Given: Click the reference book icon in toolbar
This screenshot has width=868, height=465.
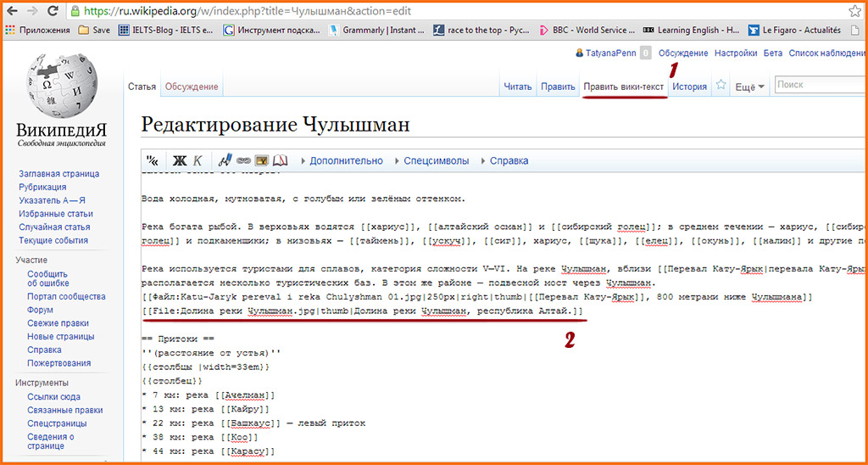Looking at the screenshot, I should coord(281,160).
